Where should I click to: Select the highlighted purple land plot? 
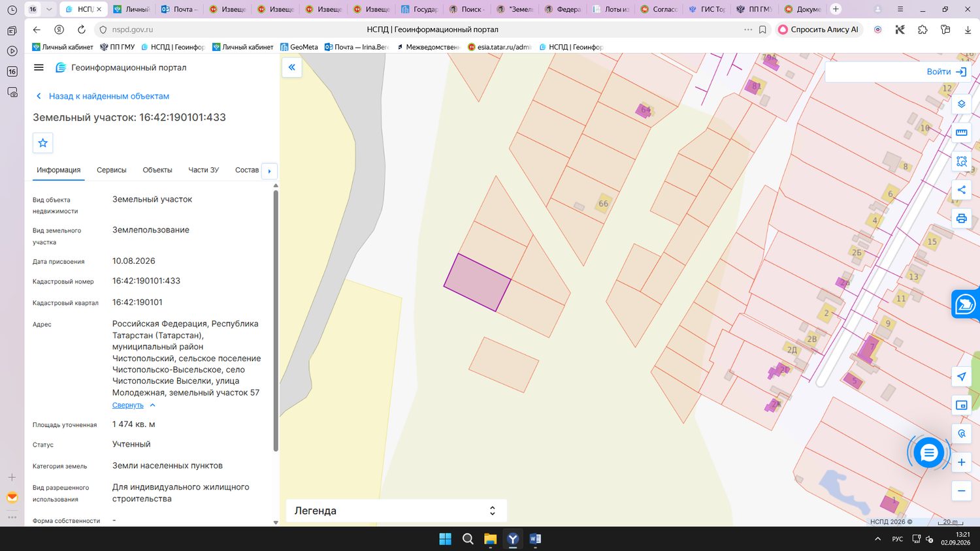tap(478, 283)
